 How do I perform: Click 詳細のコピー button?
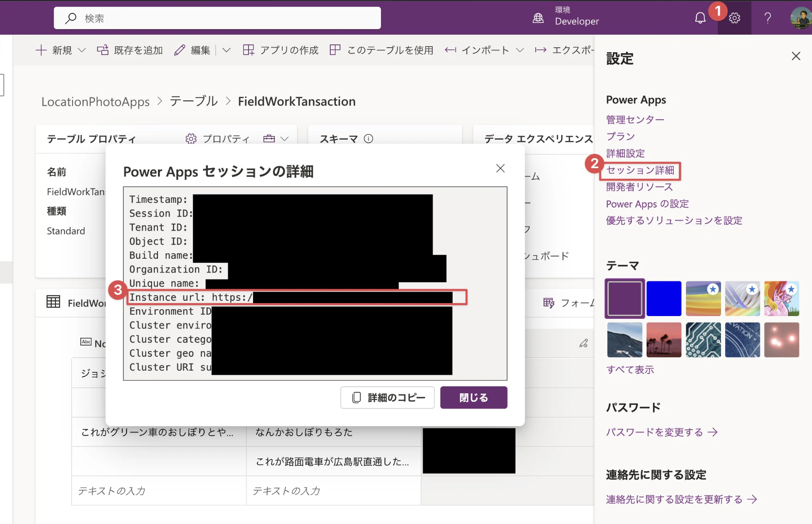pyautogui.click(x=388, y=397)
